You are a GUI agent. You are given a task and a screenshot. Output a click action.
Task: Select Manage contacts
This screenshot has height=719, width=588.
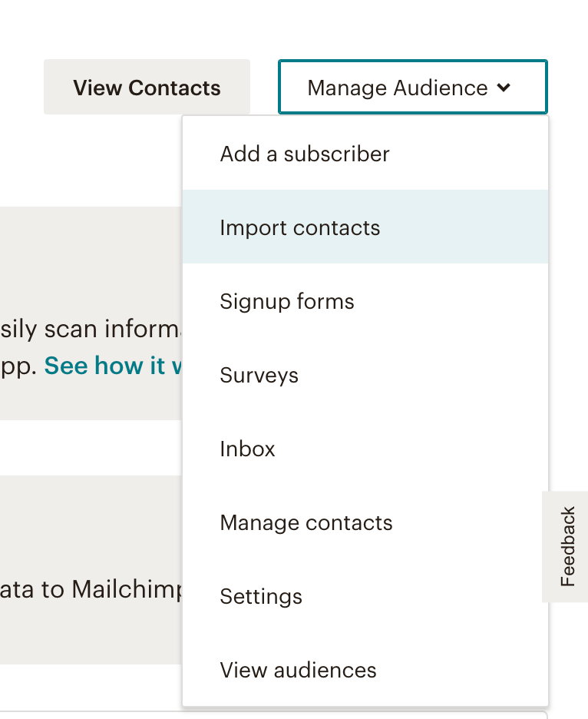tap(306, 522)
